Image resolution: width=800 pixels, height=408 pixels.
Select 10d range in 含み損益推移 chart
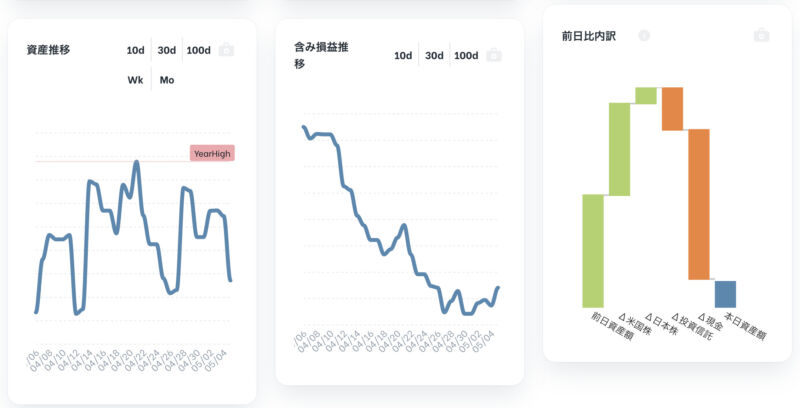(403, 55)
